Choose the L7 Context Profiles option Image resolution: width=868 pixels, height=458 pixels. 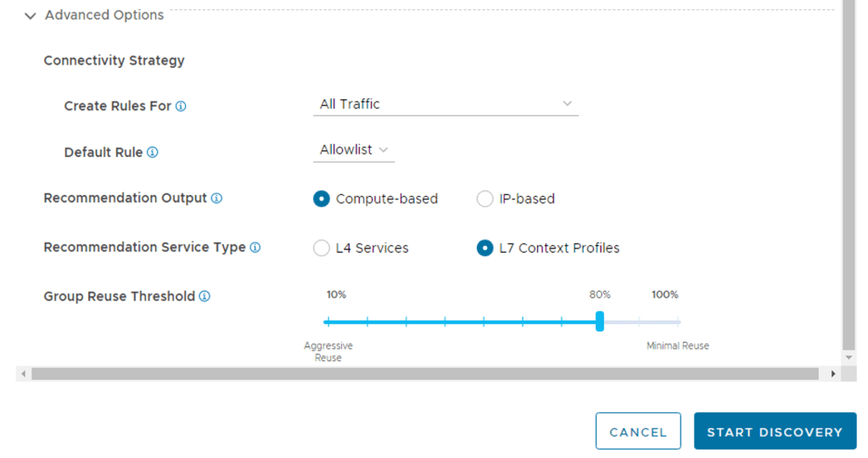484,249
